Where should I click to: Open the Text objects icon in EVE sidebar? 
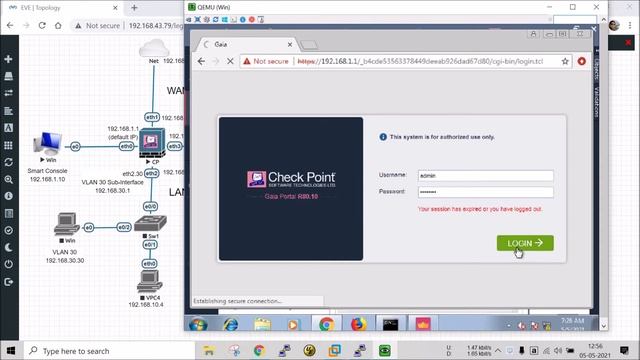[x=8, y=128]
